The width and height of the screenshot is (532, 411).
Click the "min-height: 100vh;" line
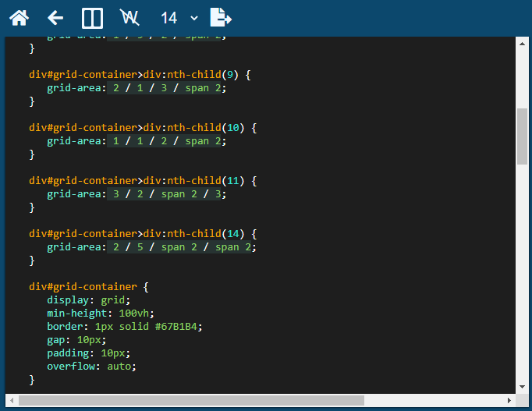coord(101,314)
